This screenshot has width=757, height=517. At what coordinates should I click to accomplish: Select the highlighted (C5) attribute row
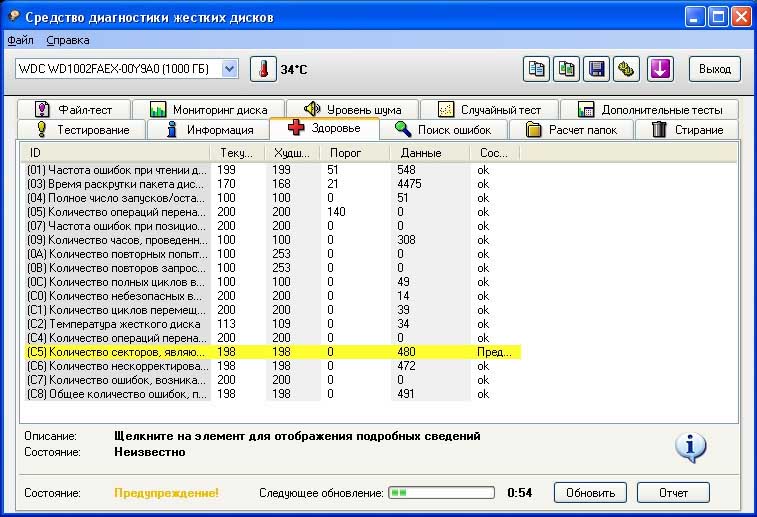tap(270, 352)
